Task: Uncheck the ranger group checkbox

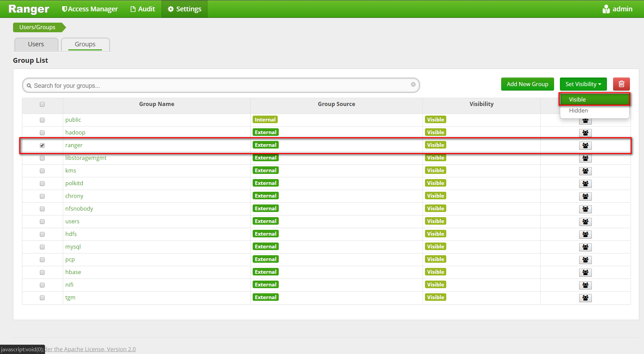Action: 42,145
